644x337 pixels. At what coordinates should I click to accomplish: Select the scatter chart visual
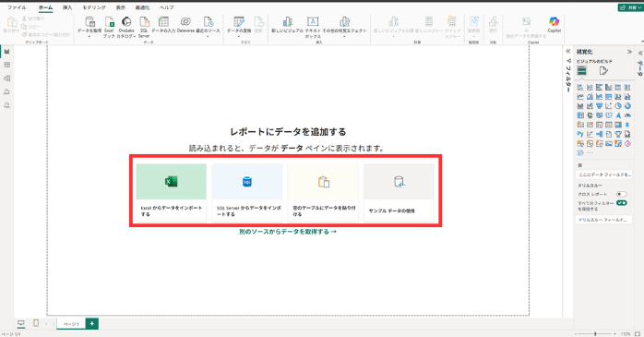coord(609,106)
